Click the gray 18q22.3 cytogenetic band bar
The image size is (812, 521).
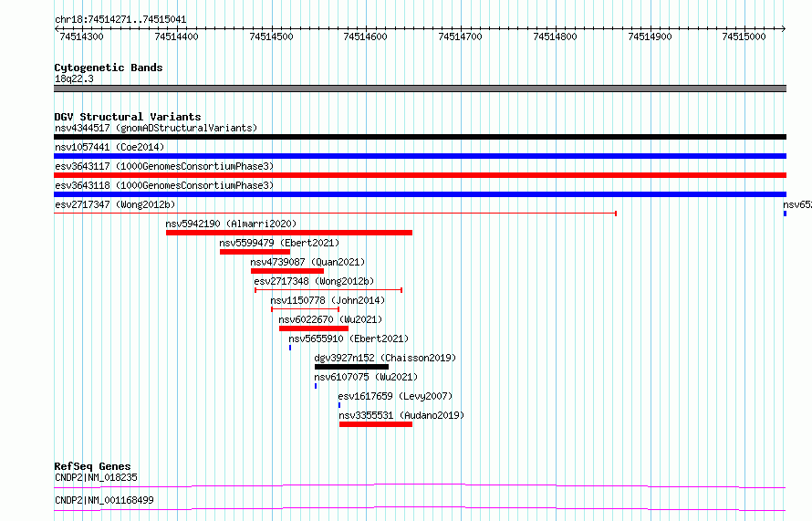tap(420, 89)
